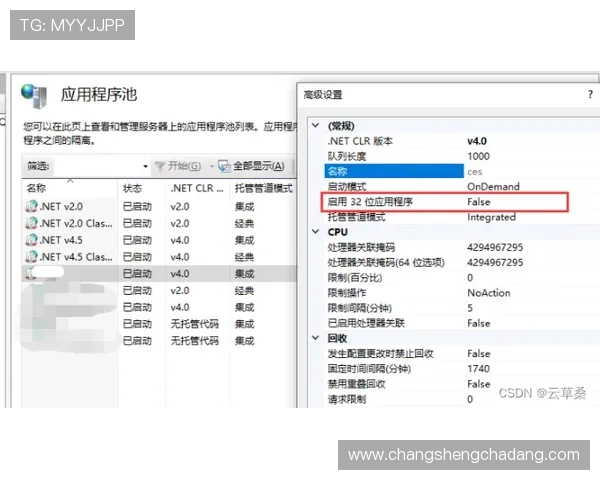Click the Application Pools globe server icon
This screenshot has height=480, width=600.
tap(34, 96)
